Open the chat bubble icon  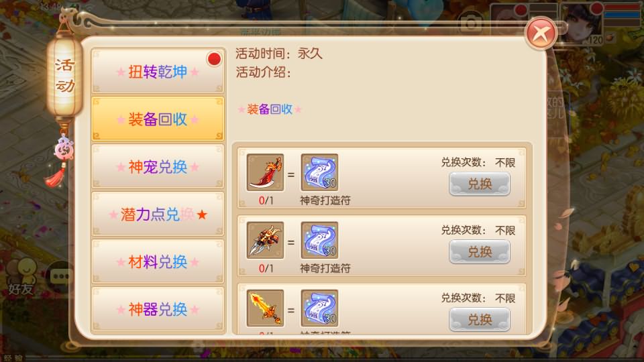(60, 276)
